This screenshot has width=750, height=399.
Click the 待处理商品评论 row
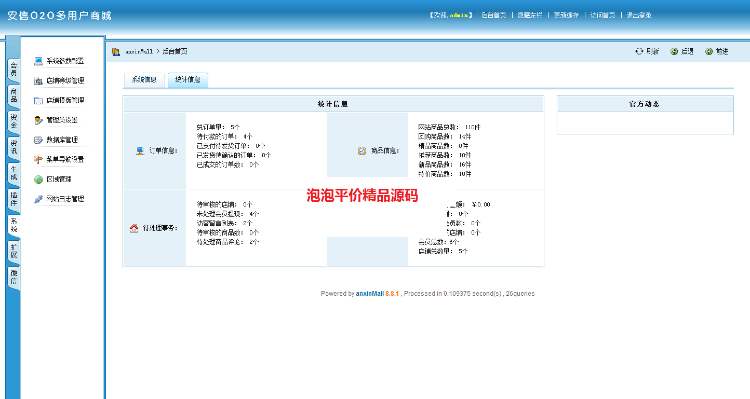227,242
